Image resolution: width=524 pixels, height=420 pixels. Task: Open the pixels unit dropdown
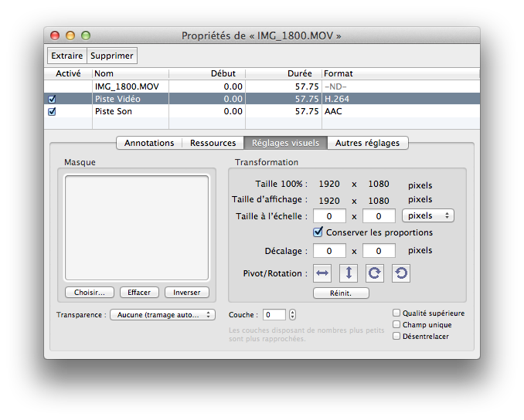tap(427, 215)
